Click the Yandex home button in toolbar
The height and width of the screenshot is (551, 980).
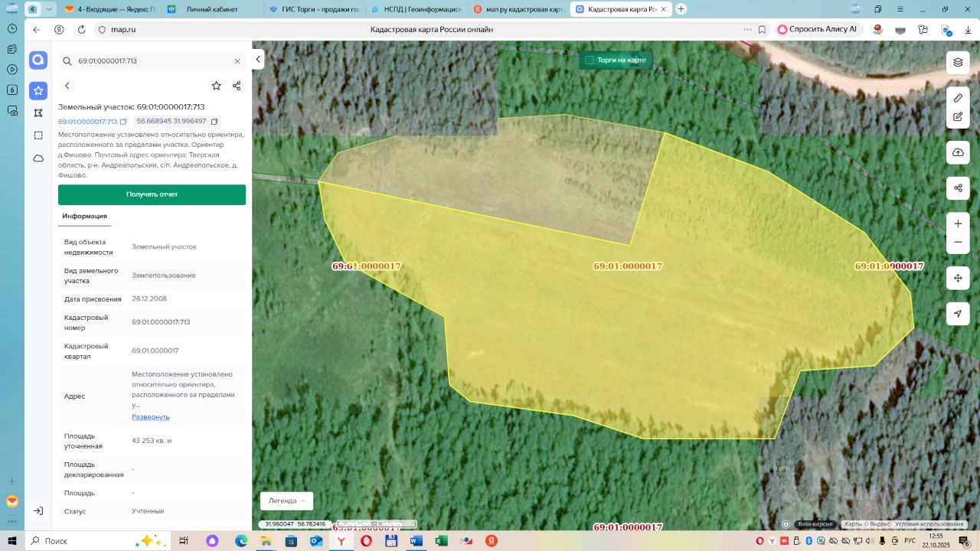point(59,29)
